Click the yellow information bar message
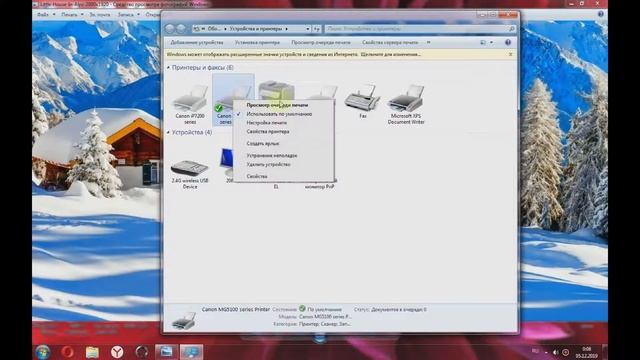 pos(294,54)
